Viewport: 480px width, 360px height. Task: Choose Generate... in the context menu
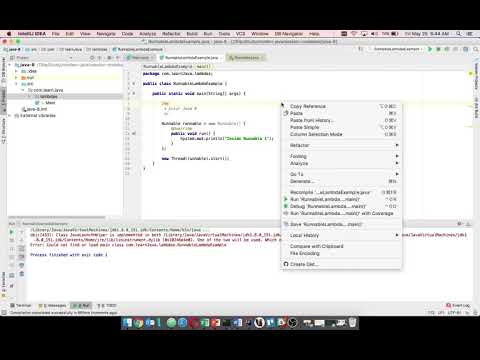342,181
